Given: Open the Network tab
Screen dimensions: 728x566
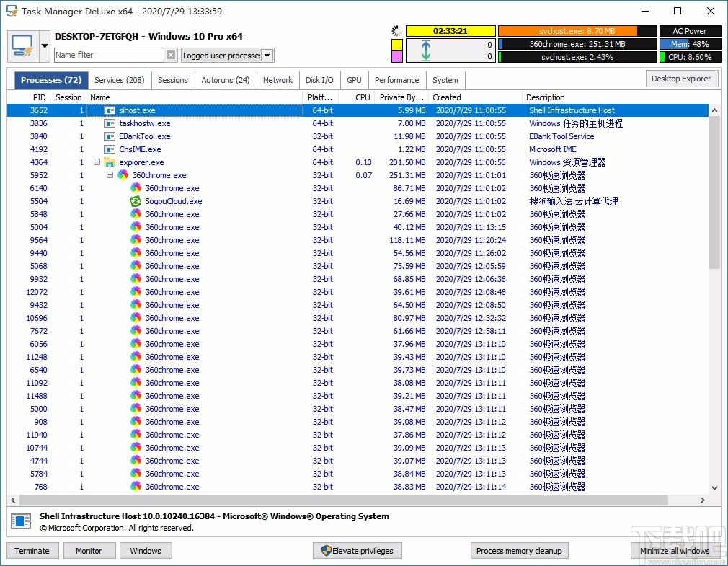Looking at the screenshot, I should (x=278, y=80).
